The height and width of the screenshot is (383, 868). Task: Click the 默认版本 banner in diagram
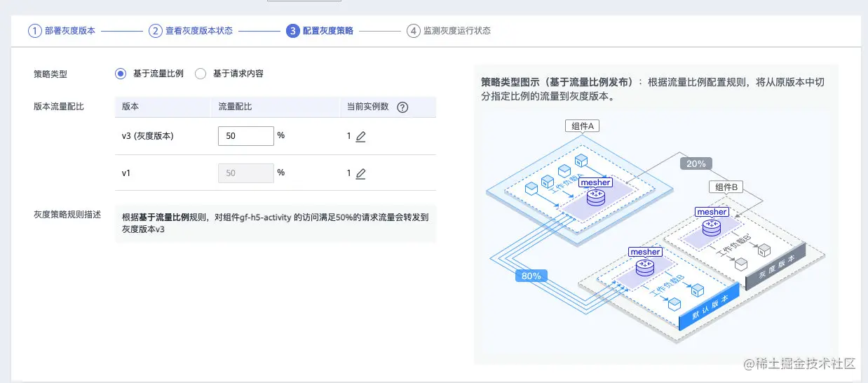coord(710,307)
